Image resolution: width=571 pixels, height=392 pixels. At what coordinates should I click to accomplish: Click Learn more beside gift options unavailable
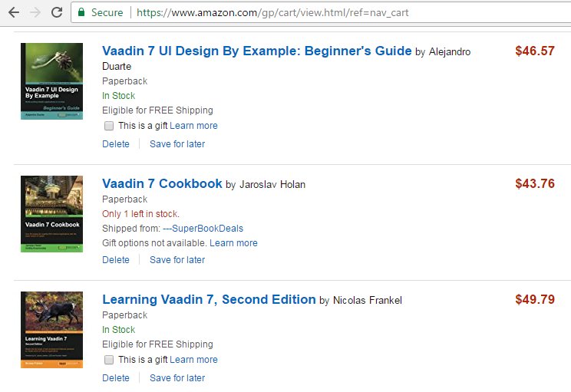coord(233,243)
